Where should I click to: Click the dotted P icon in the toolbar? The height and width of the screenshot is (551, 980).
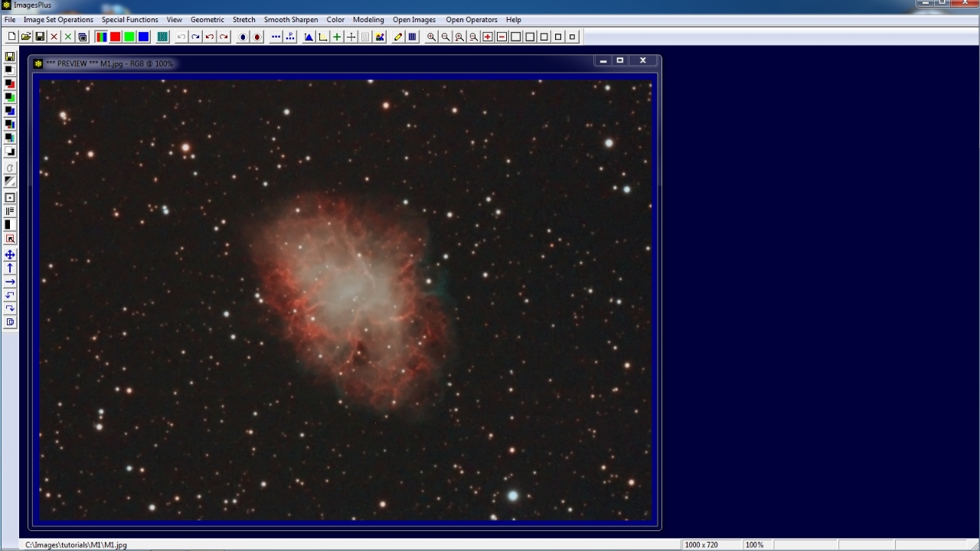(290, 37)
